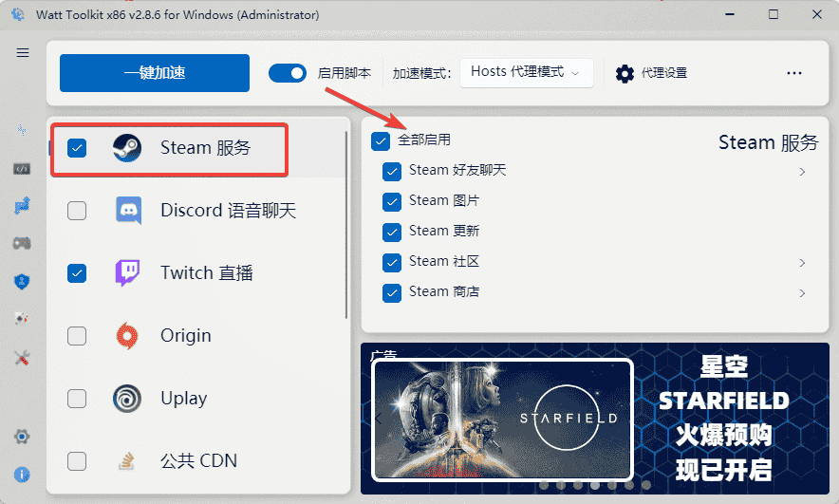The height and width of the screenshot is (504, 839).
Task: Select the 公共 CDN label
Action: pos(198,461)
